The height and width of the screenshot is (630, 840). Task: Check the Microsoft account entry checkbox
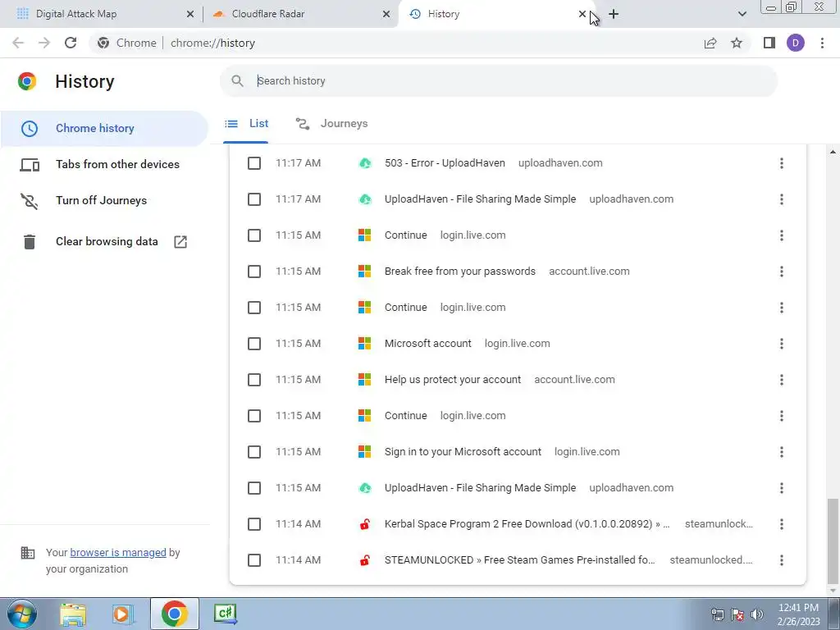[x=254, y=344]
